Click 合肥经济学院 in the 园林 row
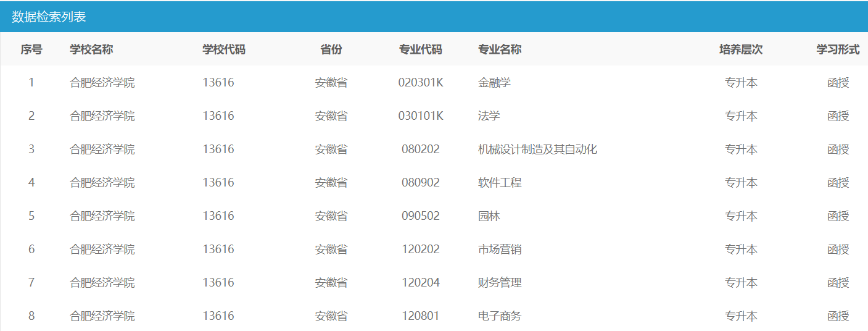The image size is (868, 331). (102, 216)
